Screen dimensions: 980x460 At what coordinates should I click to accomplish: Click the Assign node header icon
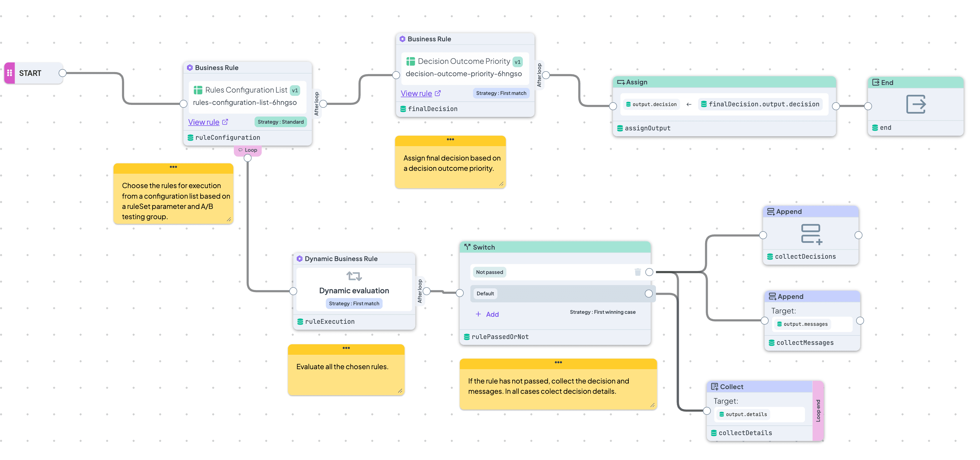[621, 82]
